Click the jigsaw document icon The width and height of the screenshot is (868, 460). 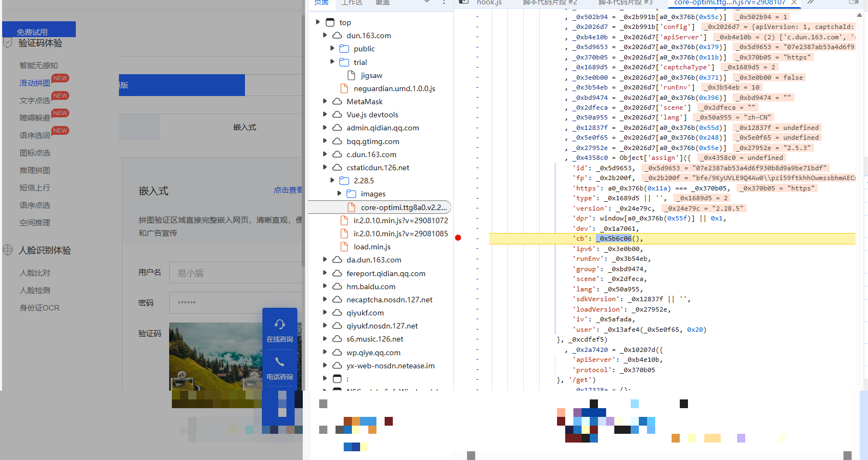coord(351,75)
